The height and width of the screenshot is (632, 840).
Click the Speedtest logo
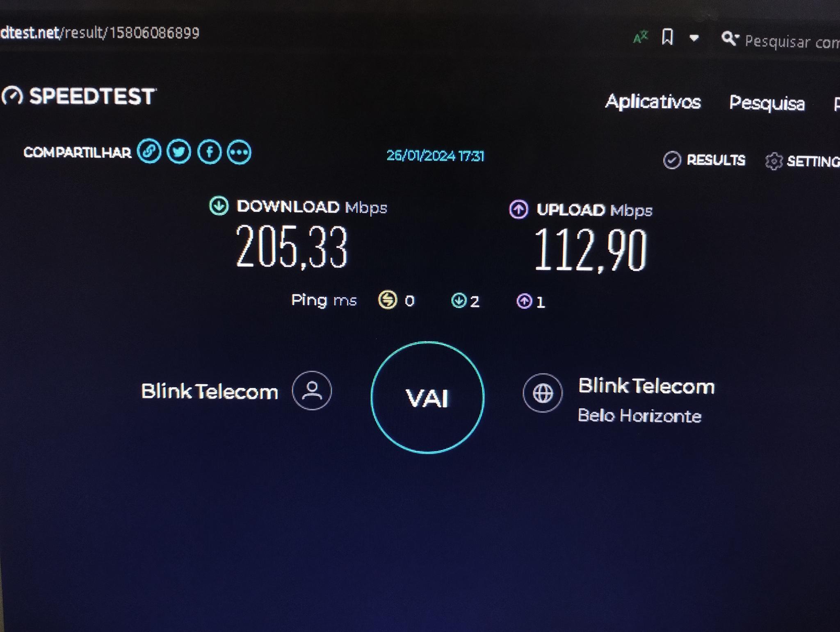point(79,97)
